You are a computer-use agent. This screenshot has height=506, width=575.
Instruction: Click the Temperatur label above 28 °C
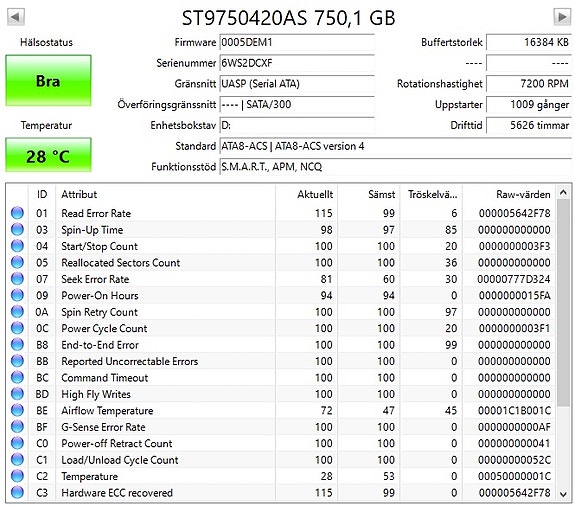point(46,125)
